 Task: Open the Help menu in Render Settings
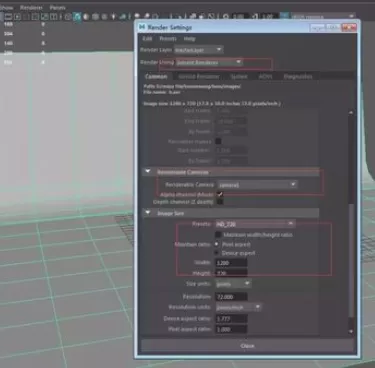(x=189, y=39)
